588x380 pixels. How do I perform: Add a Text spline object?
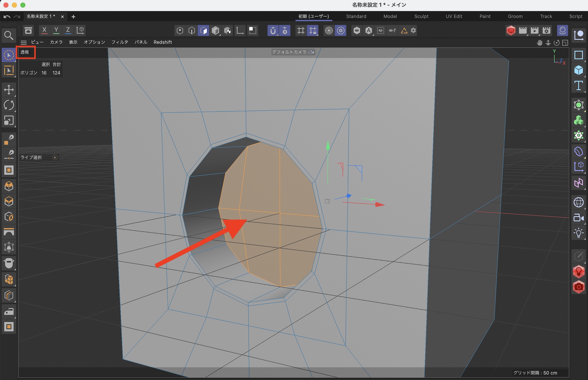578,86
